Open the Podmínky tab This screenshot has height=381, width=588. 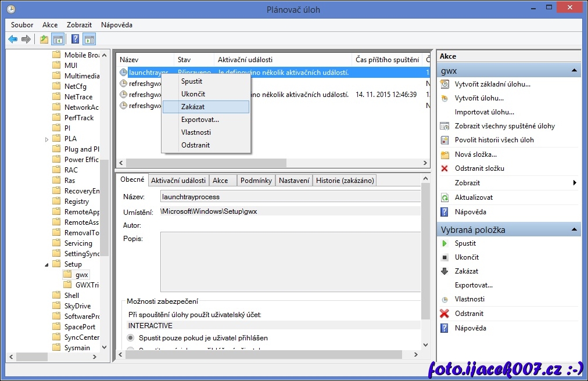(256, 181)
